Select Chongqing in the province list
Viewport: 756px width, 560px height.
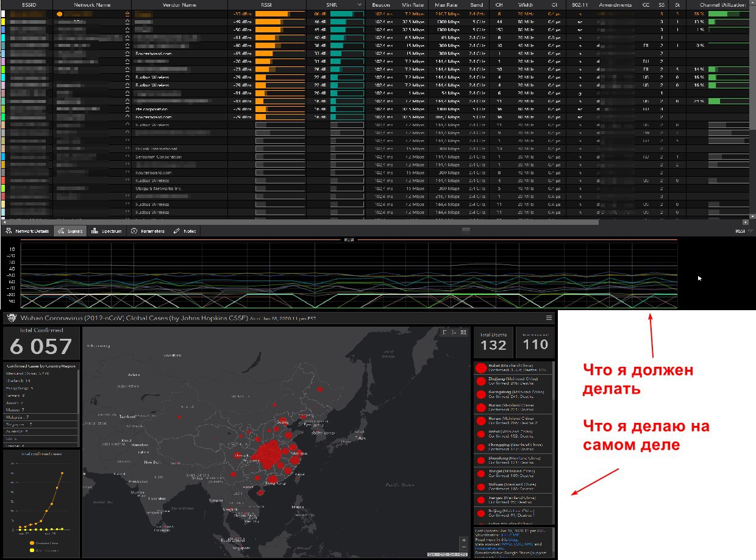tap(513, 447)
